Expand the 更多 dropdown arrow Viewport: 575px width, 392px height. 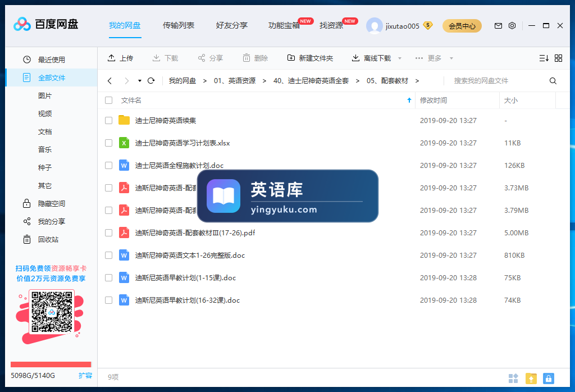coord(451,58)
